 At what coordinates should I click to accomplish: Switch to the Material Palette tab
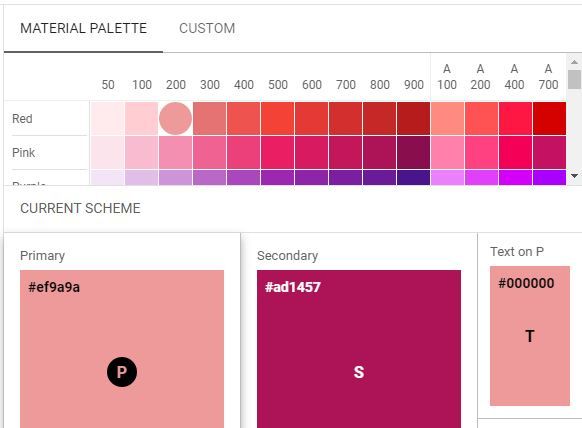click(x=84, y=29)
